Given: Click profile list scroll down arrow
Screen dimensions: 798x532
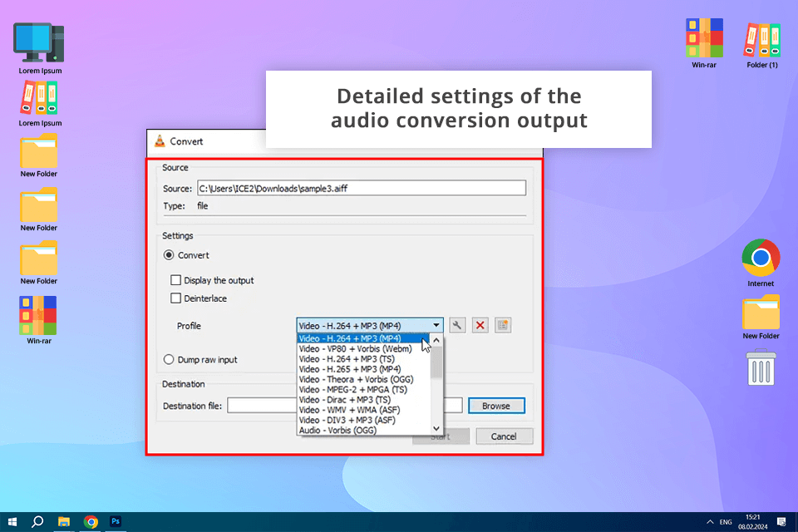Looking at the screenshot, I should pyautogui.click(x=436, y=429).
